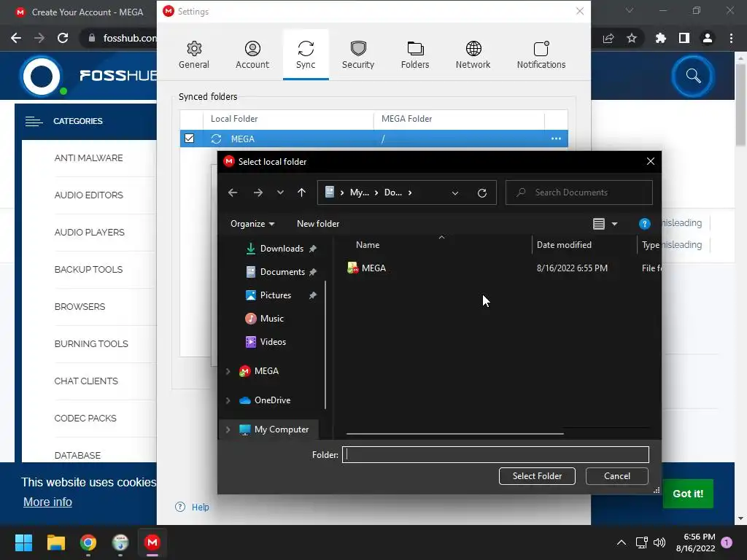
Task: Open recent locations dropdown arrow
Action: 280,192
